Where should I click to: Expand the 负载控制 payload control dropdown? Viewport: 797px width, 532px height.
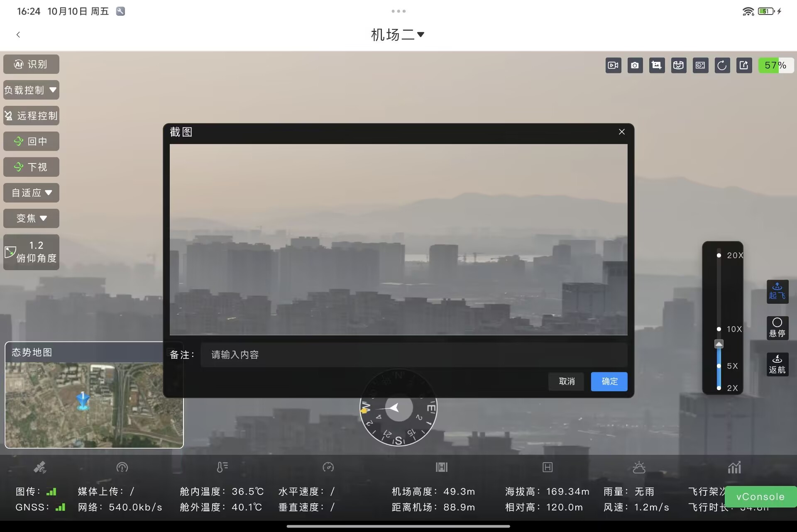pos(31,90)
